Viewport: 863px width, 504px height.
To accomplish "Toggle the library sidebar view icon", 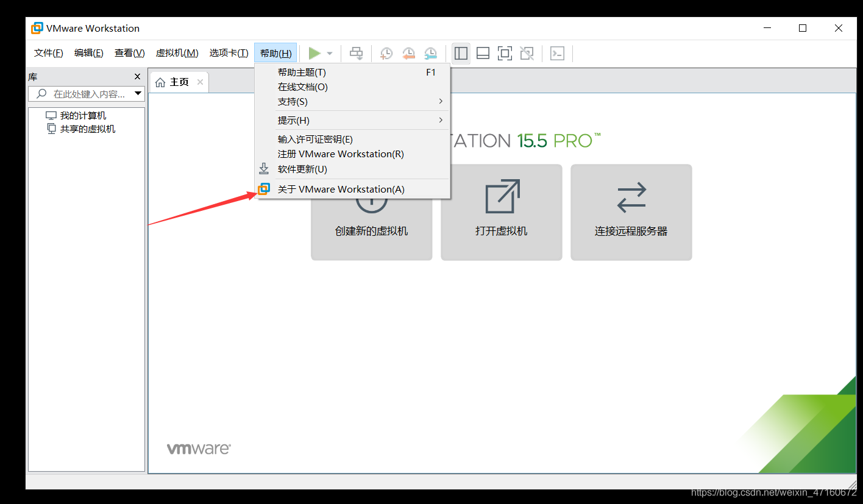I will (461, 54).
